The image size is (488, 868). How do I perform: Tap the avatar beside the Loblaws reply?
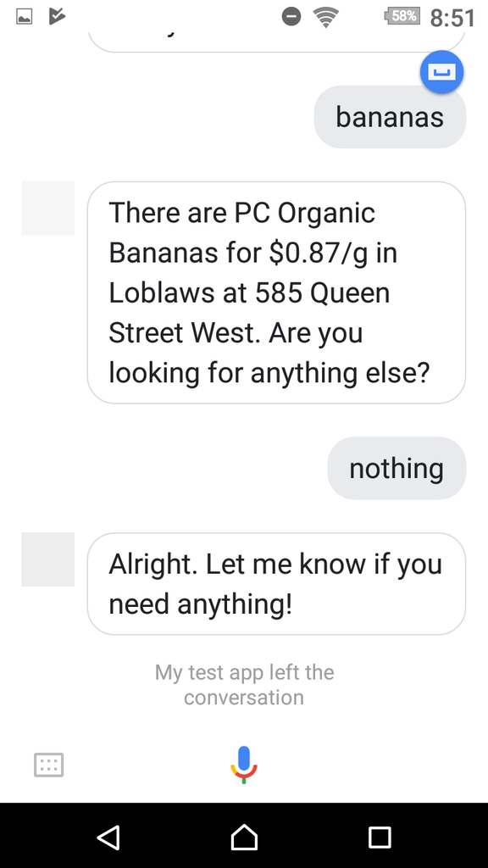(48, 209)
